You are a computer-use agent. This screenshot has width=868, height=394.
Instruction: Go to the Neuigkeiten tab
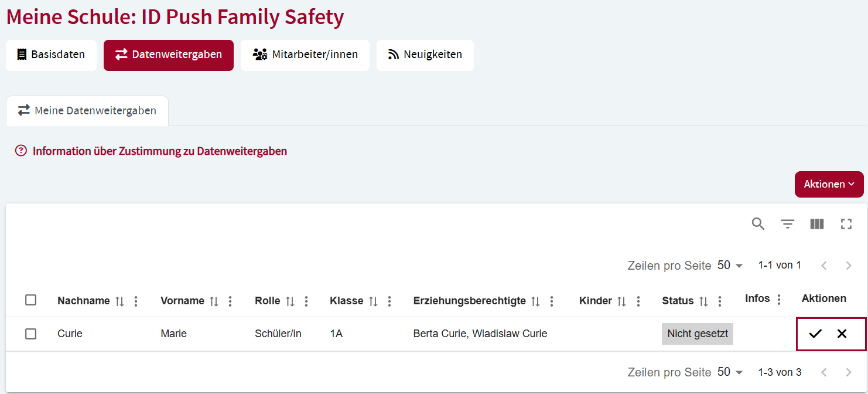click(x=425, y=55)
